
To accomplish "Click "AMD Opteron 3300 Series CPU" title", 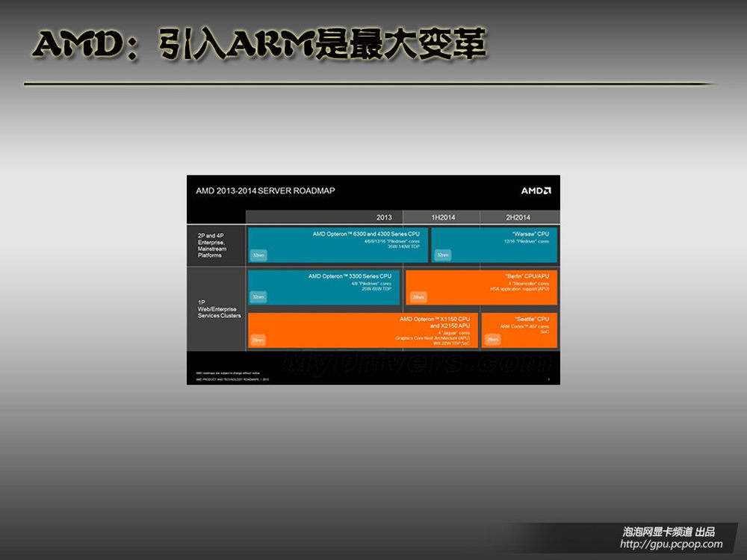I will [x=350, y=276].
